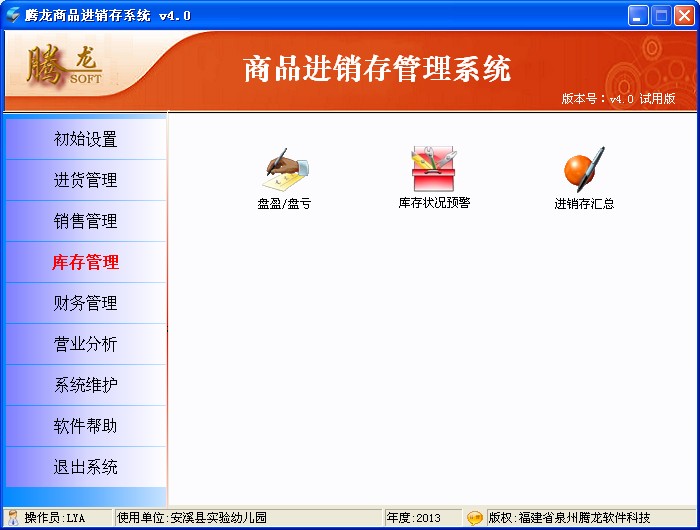Close the 腾龙商品进销存系统 window
The width and height of the screenshot is (700, 530).
[684, 16]
